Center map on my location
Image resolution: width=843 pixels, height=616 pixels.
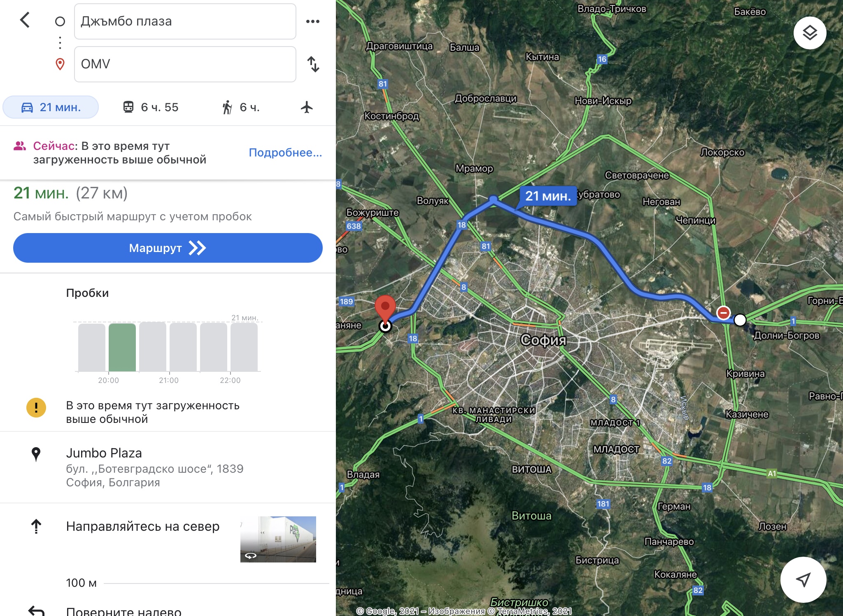coord(803,580)
